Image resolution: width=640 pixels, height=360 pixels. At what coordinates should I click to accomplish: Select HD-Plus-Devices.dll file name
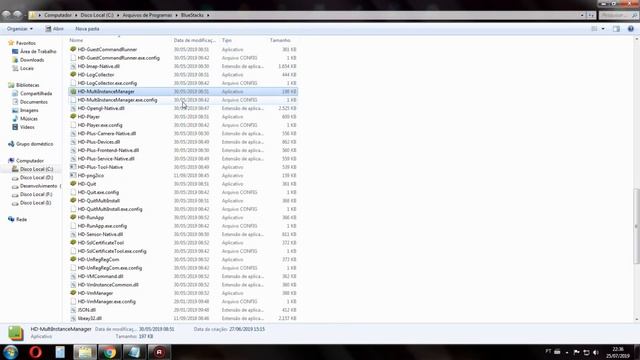(x=98, y=142)
